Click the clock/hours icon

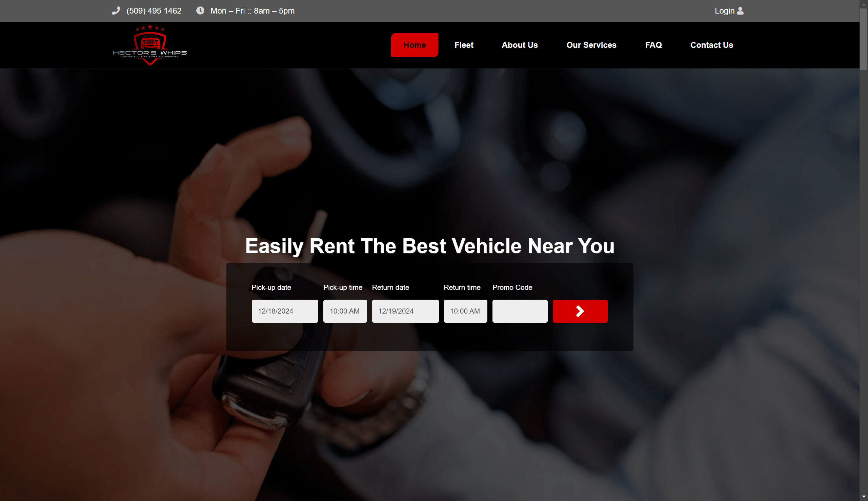click(200, 11)
